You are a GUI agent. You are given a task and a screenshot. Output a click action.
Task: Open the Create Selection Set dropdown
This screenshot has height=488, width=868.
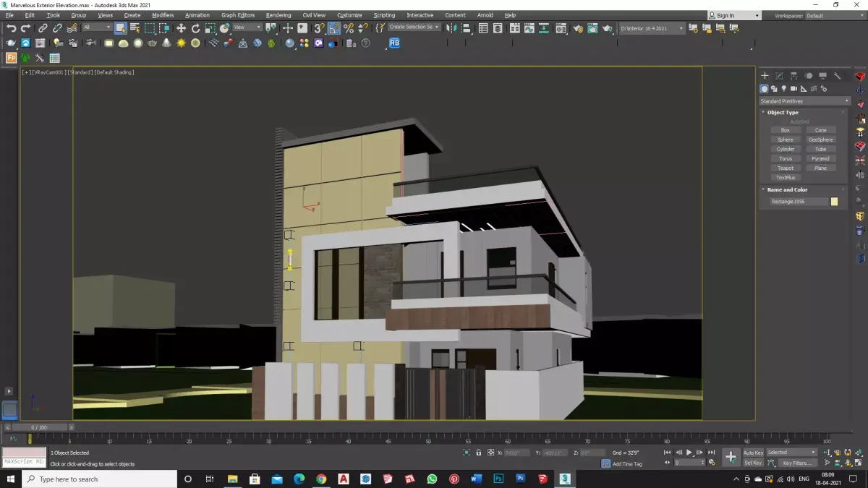tap(414, 27)
